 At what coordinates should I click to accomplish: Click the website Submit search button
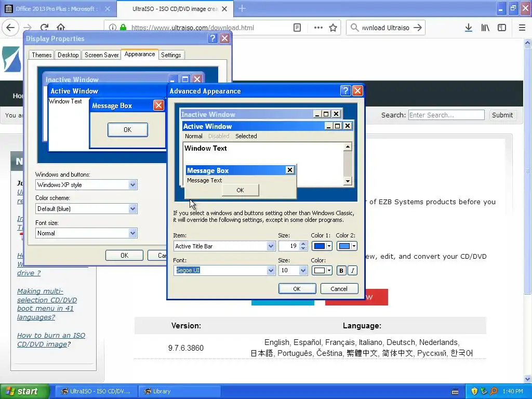point(502,115)
